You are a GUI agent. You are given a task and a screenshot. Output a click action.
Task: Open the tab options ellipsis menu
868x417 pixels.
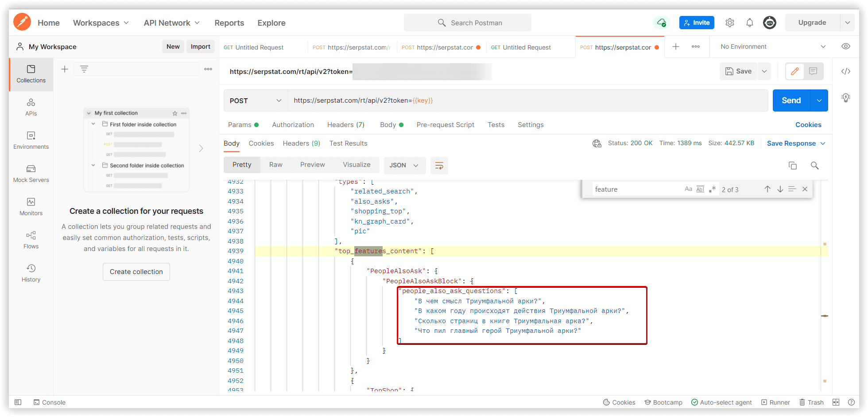[x=696, y=46]
